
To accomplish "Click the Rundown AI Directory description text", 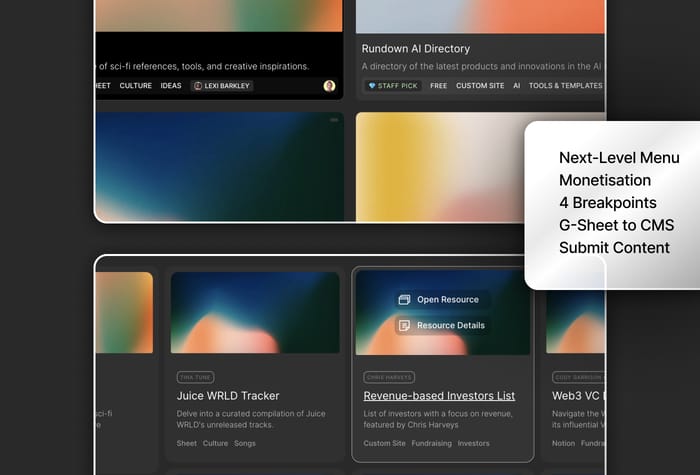I will pyautogui.click(x=481, y=67).
